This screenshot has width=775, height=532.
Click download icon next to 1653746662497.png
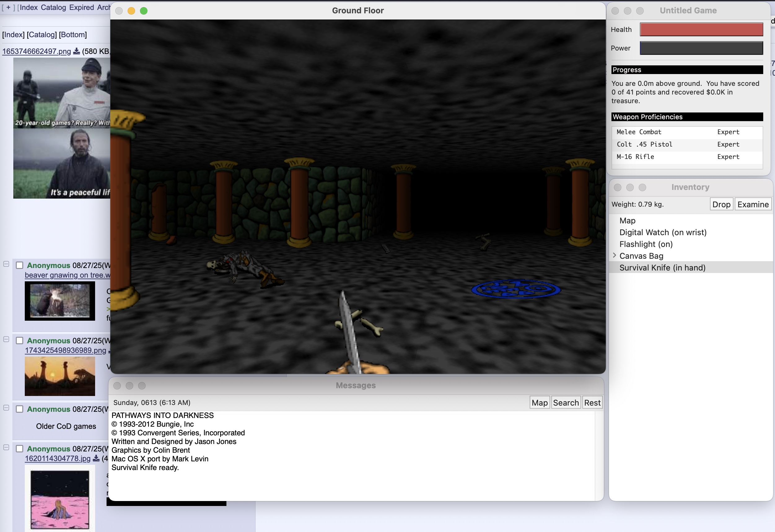pyautogui.click(x=77, y=51)
